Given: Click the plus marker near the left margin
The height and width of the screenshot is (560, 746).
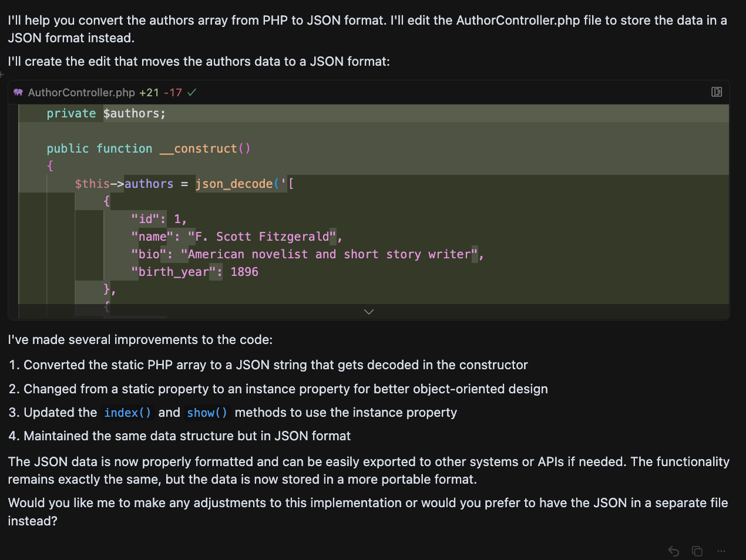Looking at the screenshot, I should (3, 74).
